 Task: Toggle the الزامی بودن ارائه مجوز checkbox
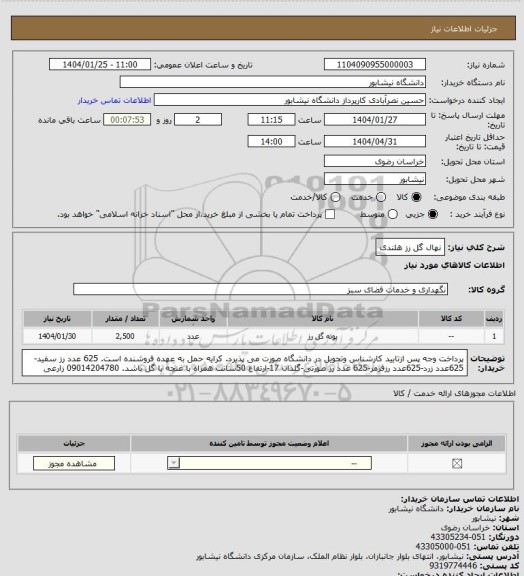457,464
